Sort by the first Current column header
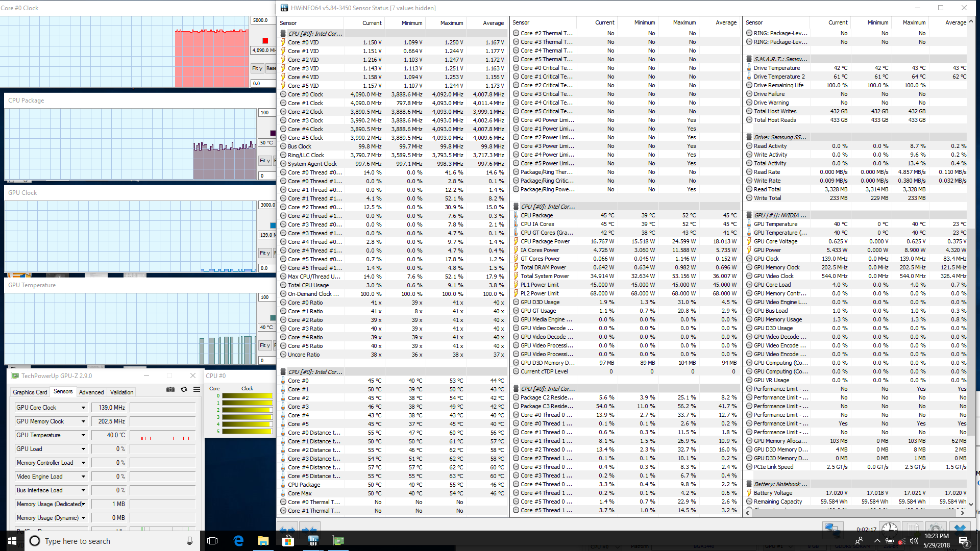Image resolution: width=980 pixels, height=551 pixels. coord(364,23)
